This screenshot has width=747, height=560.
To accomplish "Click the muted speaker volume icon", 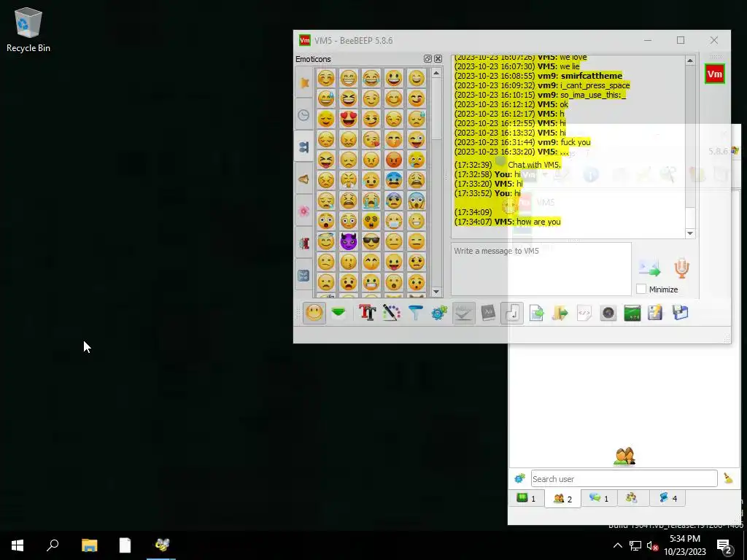I will coord(651,545).
